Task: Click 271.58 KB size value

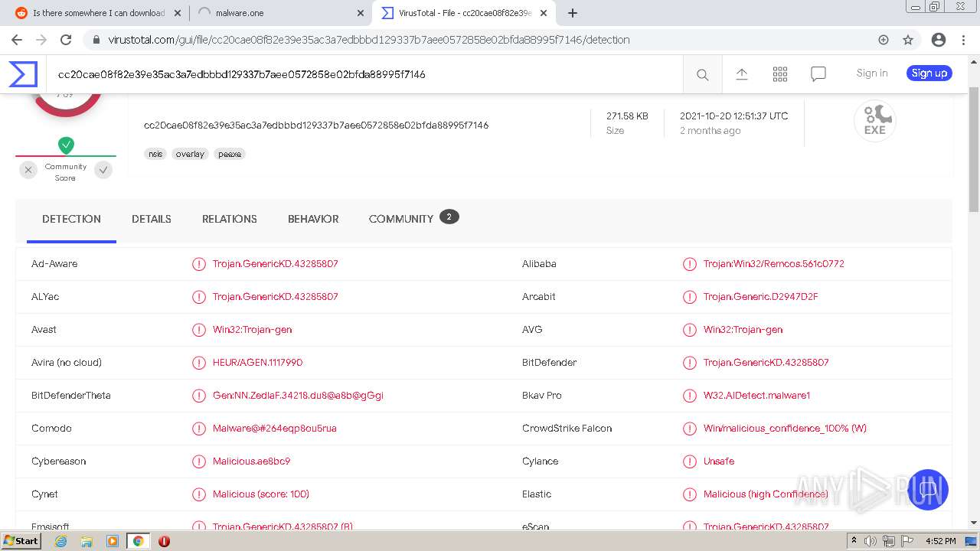Action: 627,116
